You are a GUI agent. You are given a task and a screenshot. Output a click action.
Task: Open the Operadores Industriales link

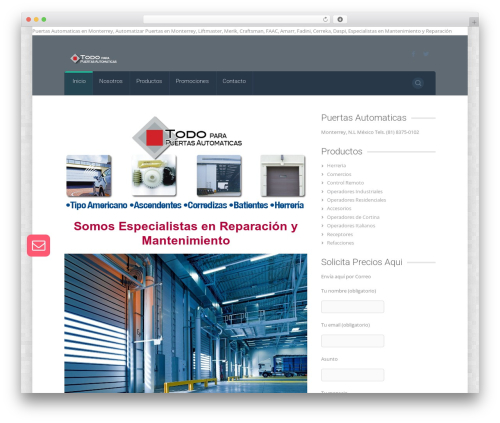click(x=355, y=192)
